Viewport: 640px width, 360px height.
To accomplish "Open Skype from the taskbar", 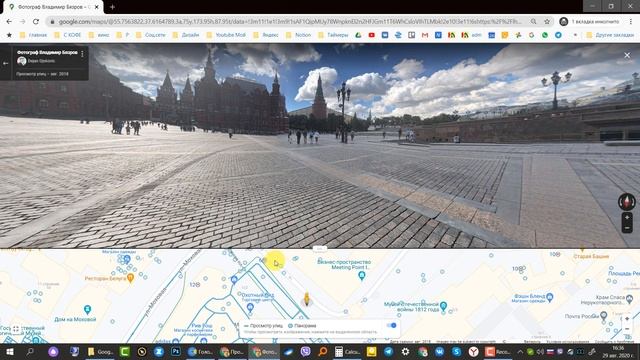I will [x=456, y=351].
